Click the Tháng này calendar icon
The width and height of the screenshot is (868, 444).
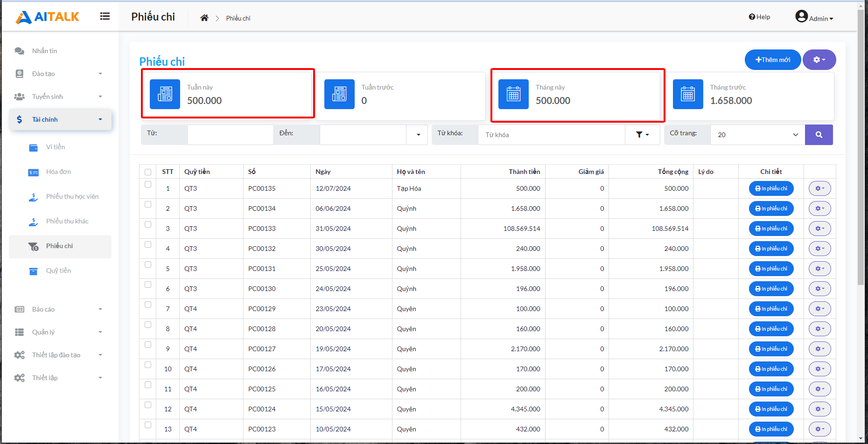click(x=513, y=94)
